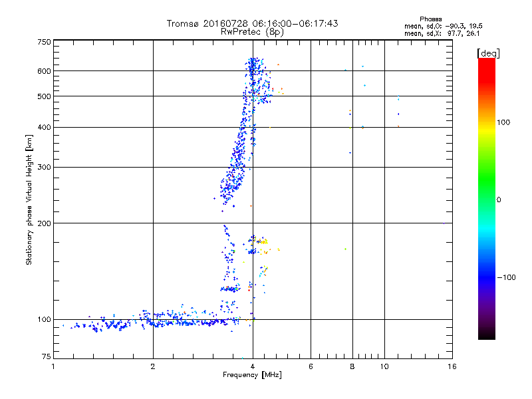Click x-axis tick label '6'
The height and width of the screenshot is (399, 532).
(x=311, y=366)
